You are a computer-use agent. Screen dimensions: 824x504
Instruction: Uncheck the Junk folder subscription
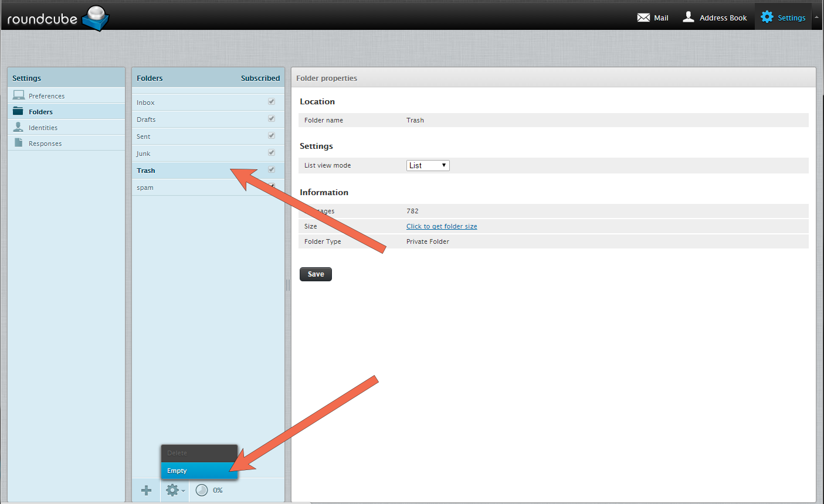click(x=271, y=152)
